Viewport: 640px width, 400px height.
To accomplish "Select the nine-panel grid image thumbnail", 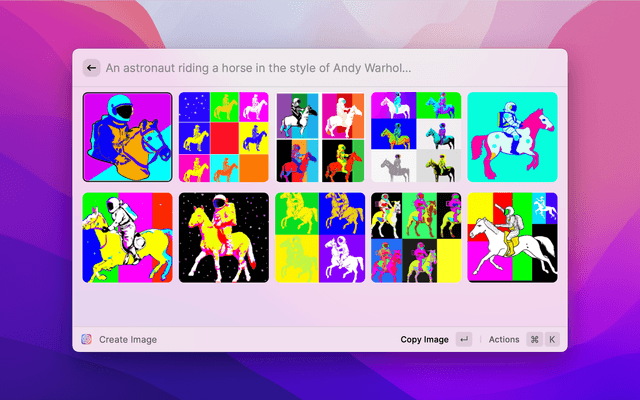I will [223, 137].
